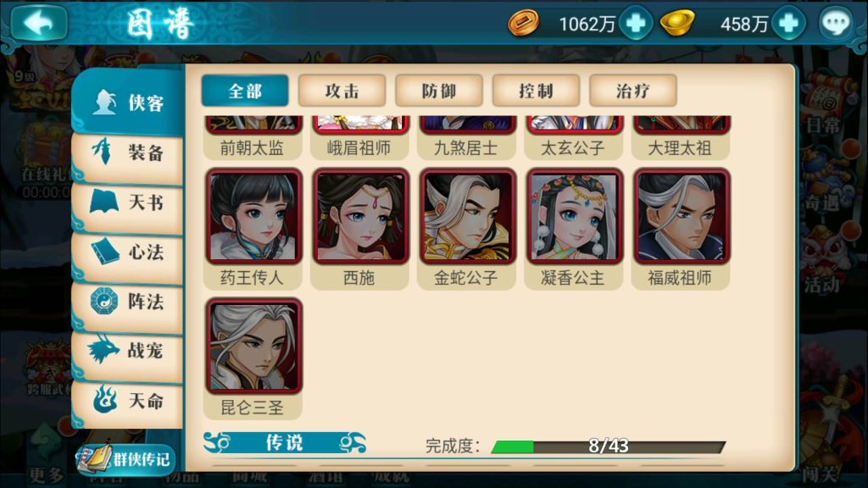Filter by 防御 type

(439, 91)
